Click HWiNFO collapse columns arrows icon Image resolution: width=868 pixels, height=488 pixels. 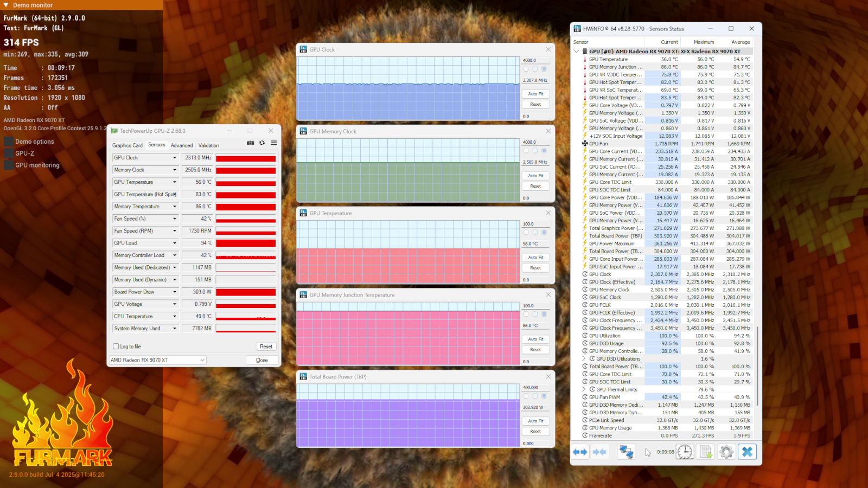[599, 452]
